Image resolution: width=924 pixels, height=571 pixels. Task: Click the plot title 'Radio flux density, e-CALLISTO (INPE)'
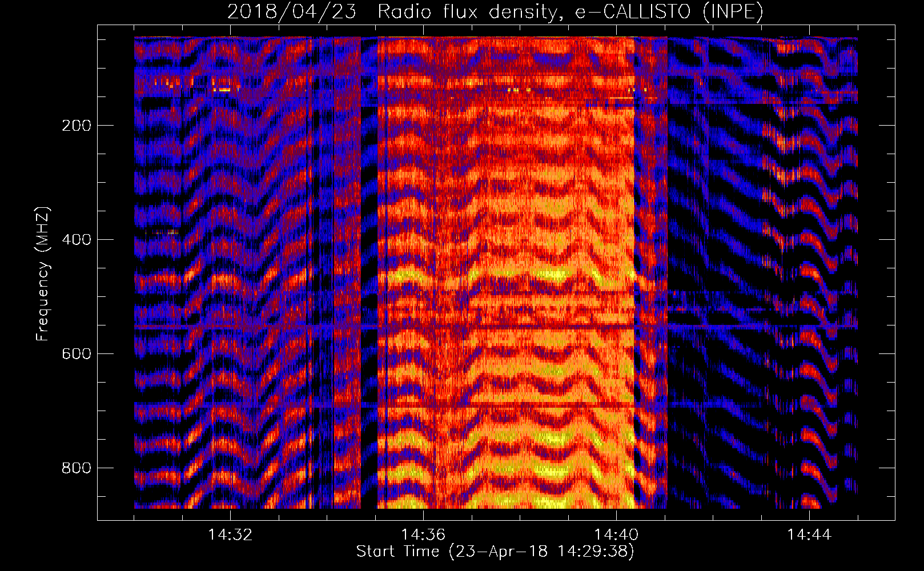click(570, 12)
